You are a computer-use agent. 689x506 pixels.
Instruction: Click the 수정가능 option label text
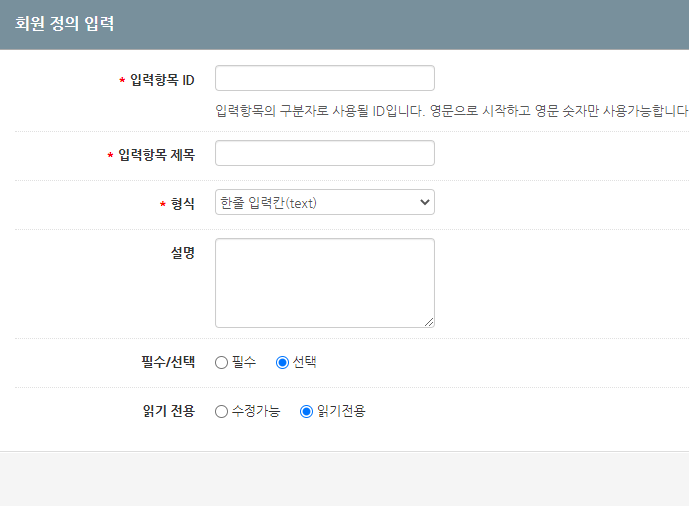[x=256, y=411]
